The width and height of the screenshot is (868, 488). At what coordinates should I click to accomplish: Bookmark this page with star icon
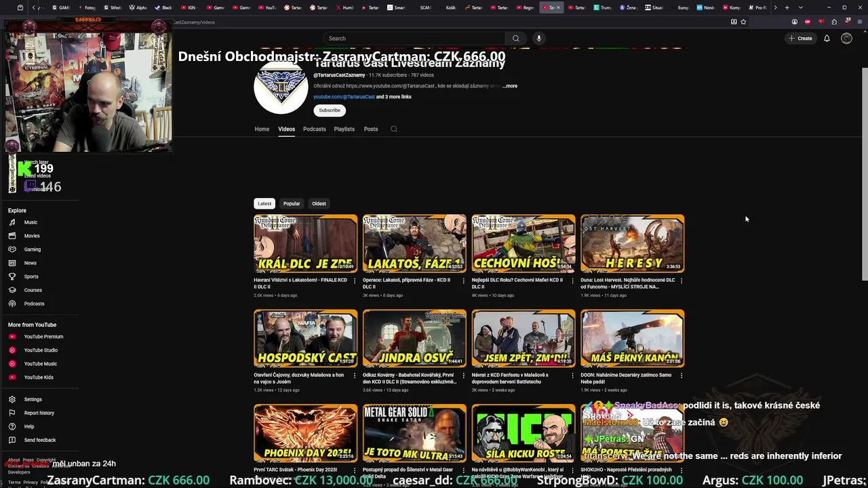point(743,22)
